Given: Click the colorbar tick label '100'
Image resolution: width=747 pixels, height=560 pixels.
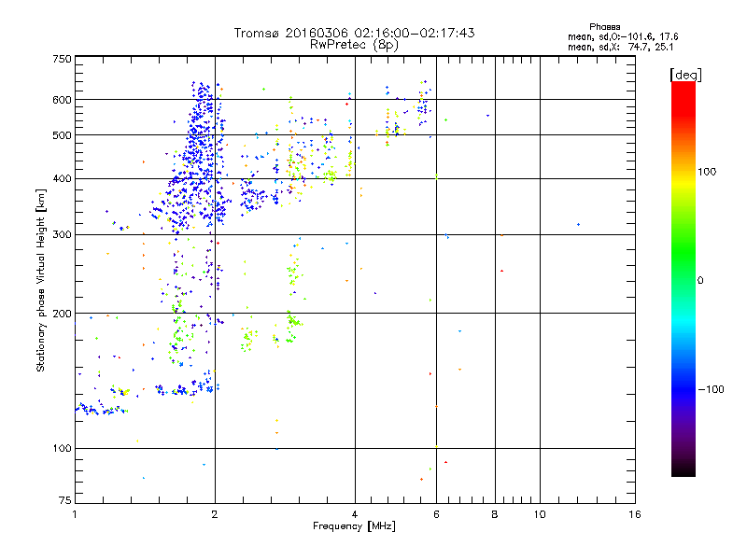Looking at the screenshot, I should [x=707, y=172].
